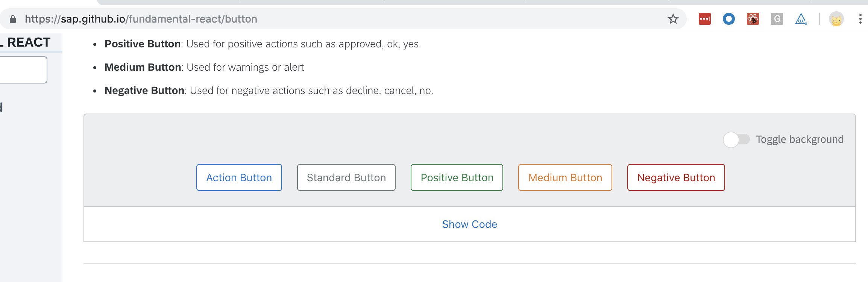The height and width of the screenshot is (282, 868).
Task: Click the Action Button example
Action: click(239, 177)
